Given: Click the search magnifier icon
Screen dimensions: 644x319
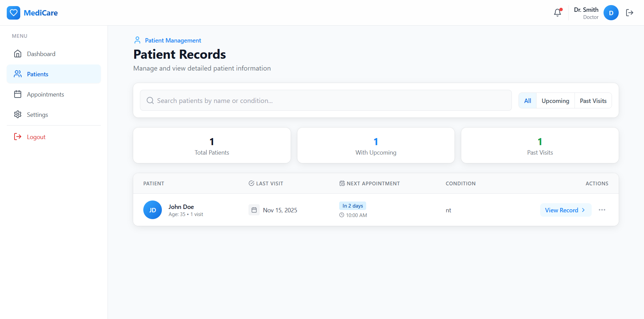Looking at the screenshot, I should tap(150, 101).
